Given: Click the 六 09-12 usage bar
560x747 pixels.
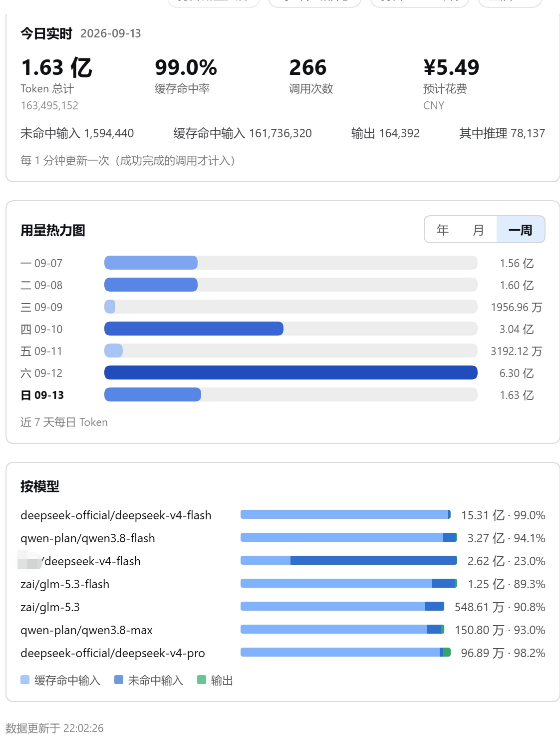Looking at the screenshot, I should [x=290, y=373].
